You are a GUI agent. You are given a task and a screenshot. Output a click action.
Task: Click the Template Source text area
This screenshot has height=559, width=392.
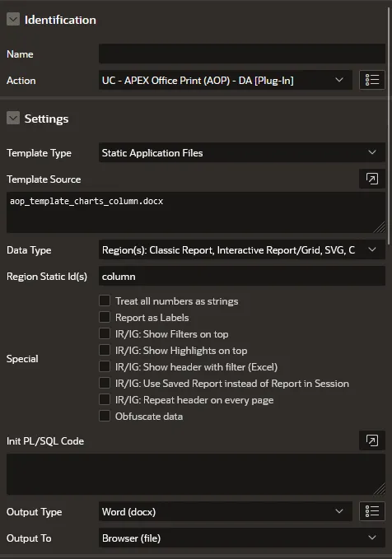pyautogui.click(x=196, y=212)
